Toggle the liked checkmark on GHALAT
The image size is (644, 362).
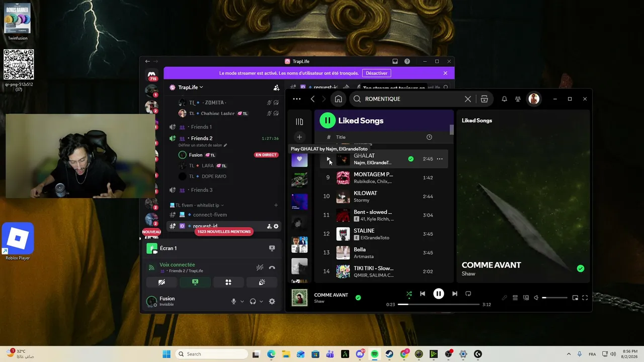click(411, 159)
